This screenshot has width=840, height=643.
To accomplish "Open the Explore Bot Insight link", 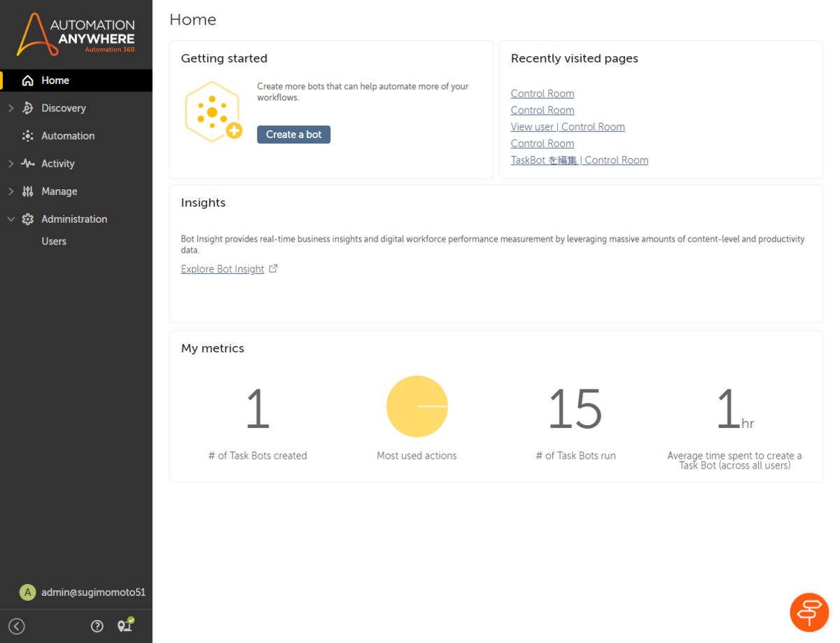I will 223,269.
